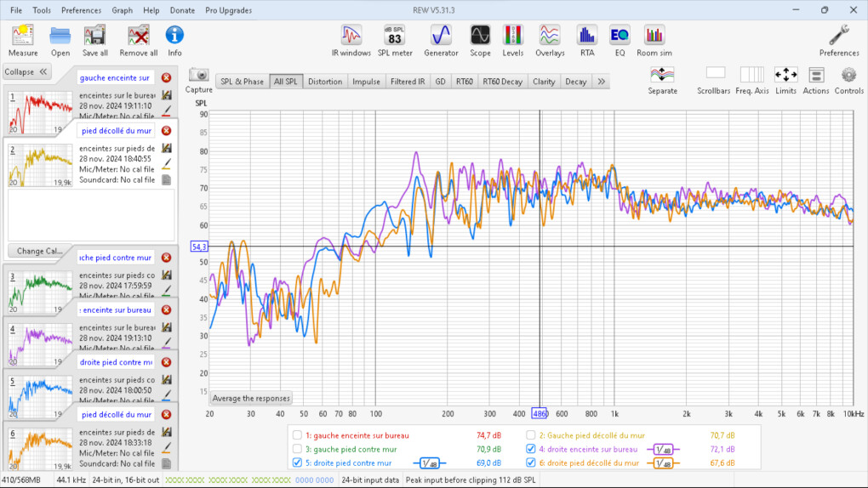Change trace color line for measurement 6
This screenshot has height=488, width=868.
tap(167, 447)
